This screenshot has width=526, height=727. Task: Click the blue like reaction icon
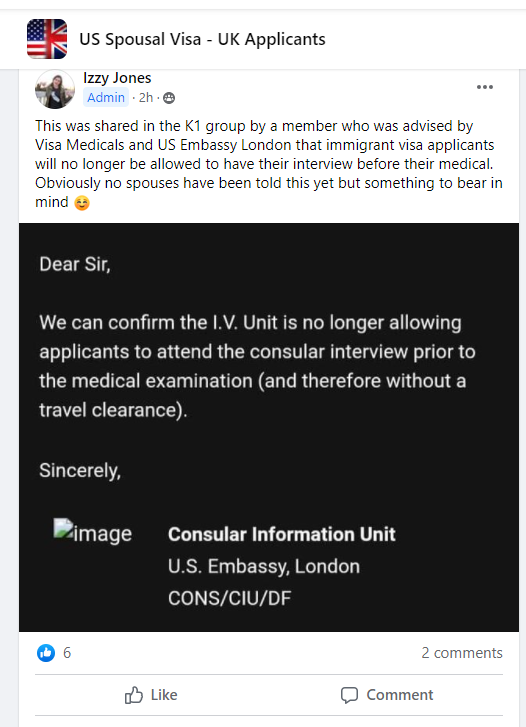pos(46,653)
